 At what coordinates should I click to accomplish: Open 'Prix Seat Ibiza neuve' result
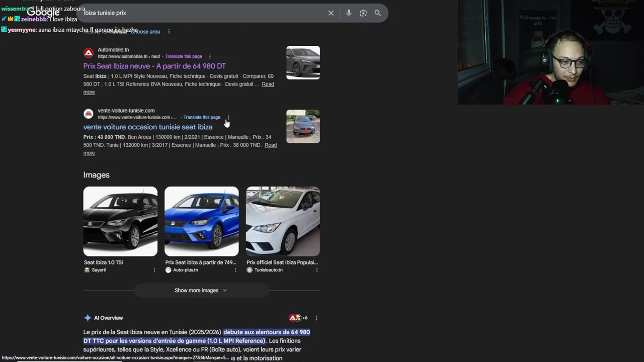coord(154,66)
